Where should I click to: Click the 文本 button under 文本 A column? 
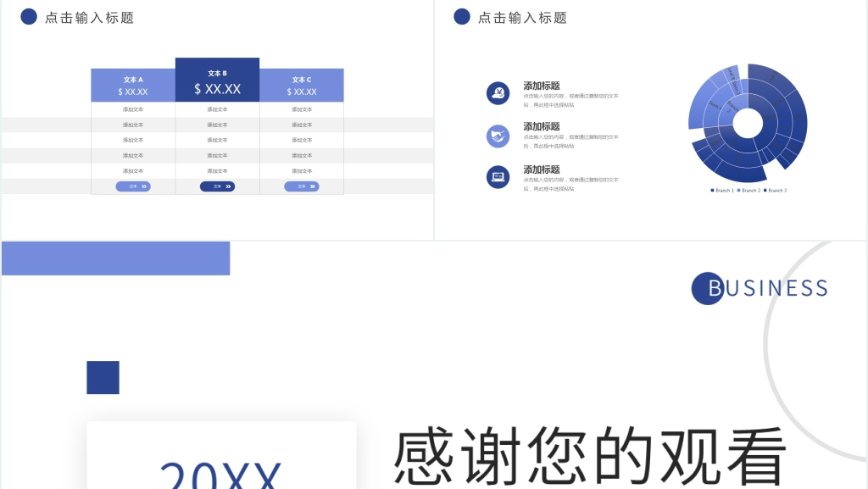click(x=133, y=186)
